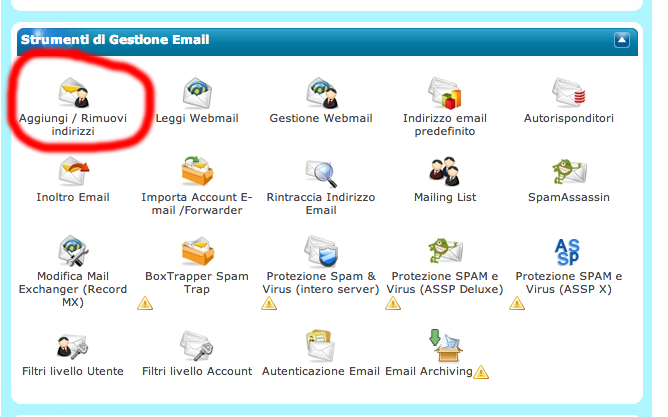Click the Gestione Webmail icon
The height and width of the screenshot is (417, 668).
(x=321, y=93)
